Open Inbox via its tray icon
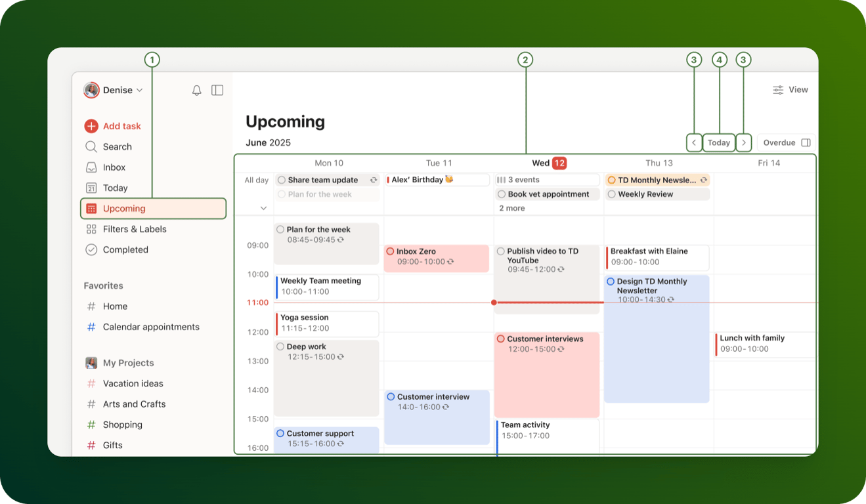 pyautogui.click(x=91, y=167)
